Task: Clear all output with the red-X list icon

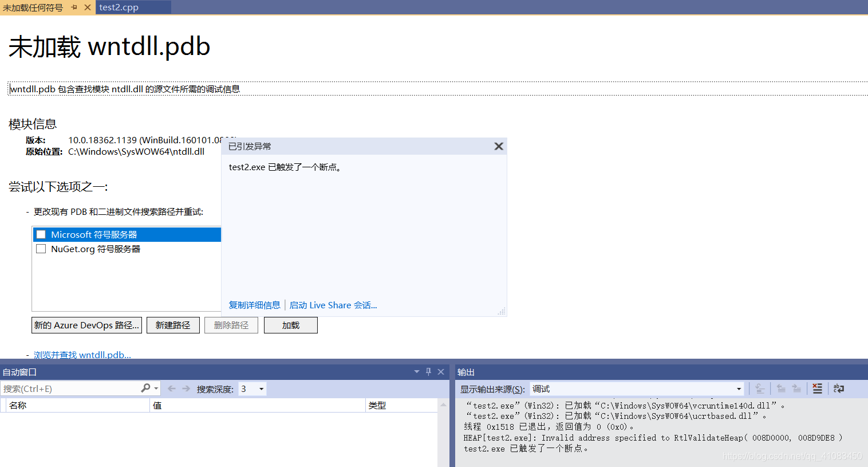Action: tap(817, 388)
